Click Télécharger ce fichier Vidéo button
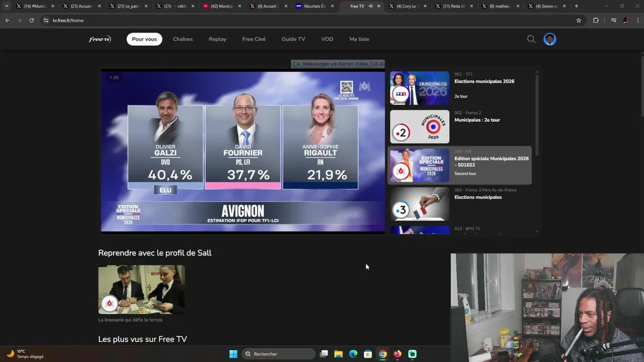Screen dimensions: 644x362 tap(332, 64)
